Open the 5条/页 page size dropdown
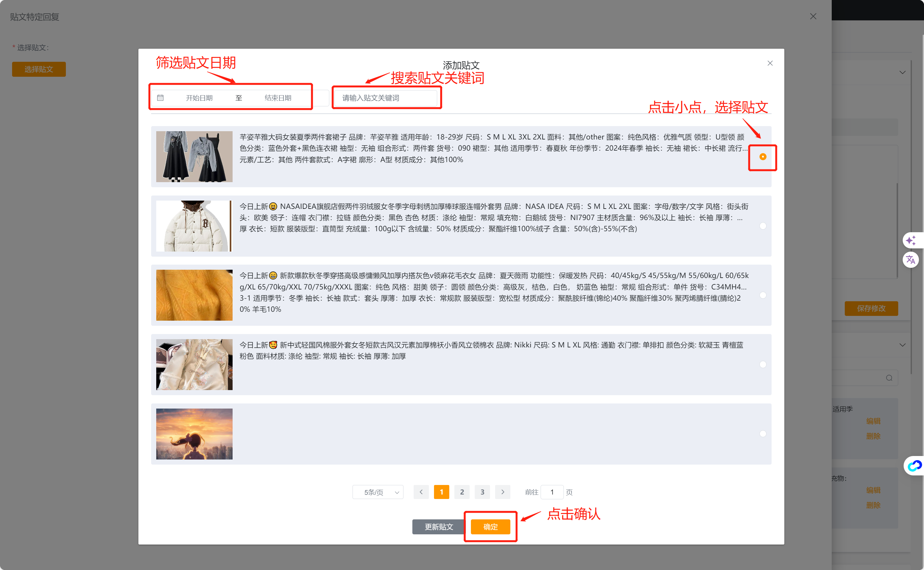Image resolution: width=924 pixels, height=570 pixels. click(378, 492)
